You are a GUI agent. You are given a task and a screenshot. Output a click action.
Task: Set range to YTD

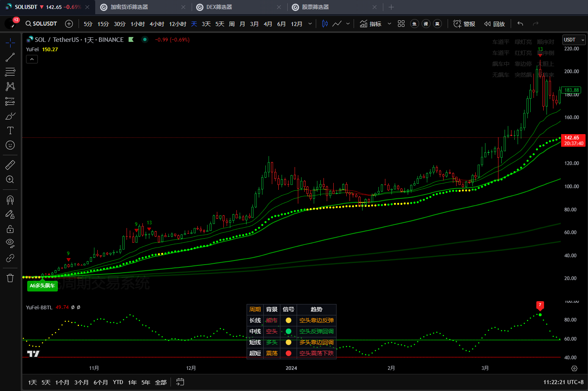(x=118, y=382)
